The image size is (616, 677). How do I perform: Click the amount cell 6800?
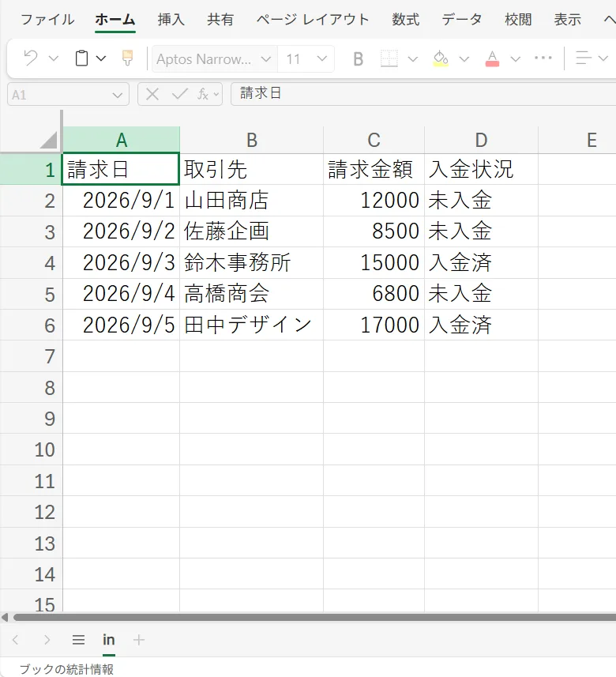tap(374, 294)
